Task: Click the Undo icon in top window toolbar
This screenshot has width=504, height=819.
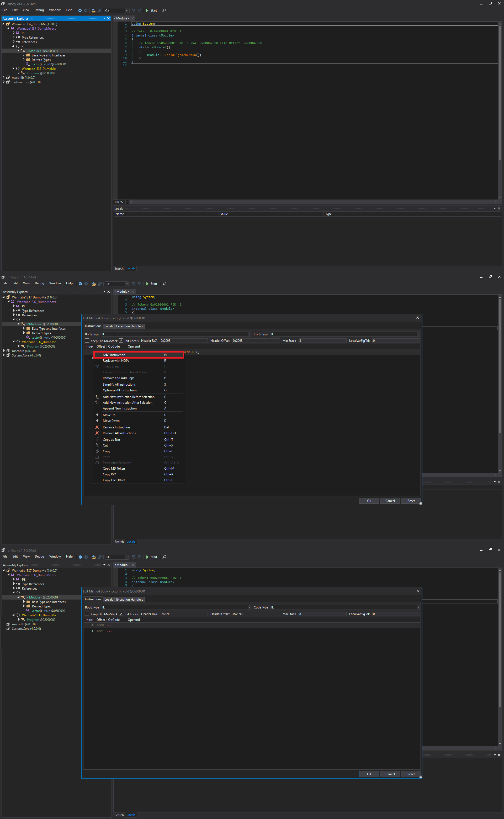Action: point(133,11)
